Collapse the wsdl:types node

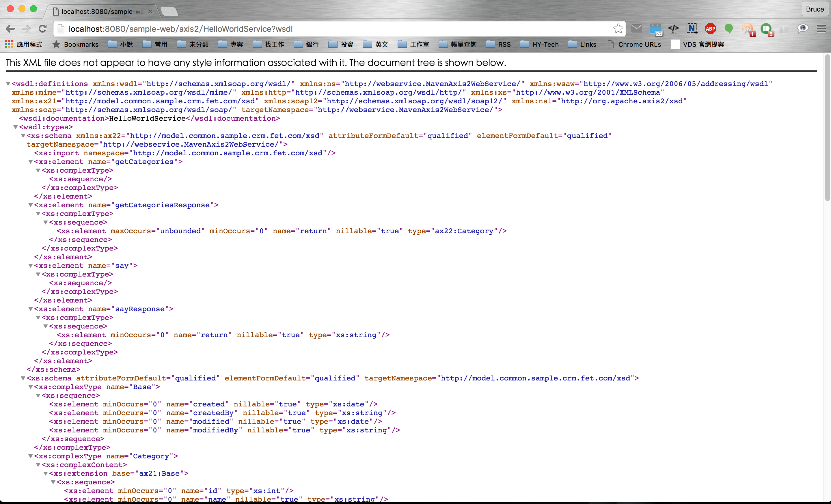pos(16,127)
